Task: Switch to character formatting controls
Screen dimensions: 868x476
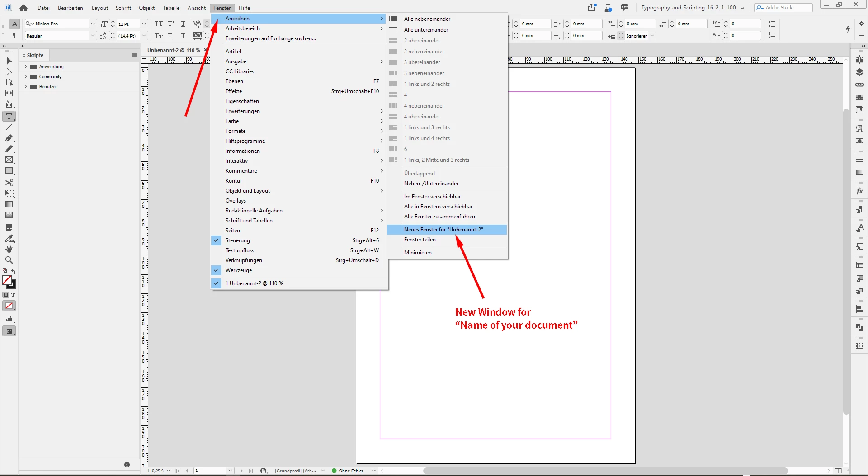Action: click(x=14, y=24)
